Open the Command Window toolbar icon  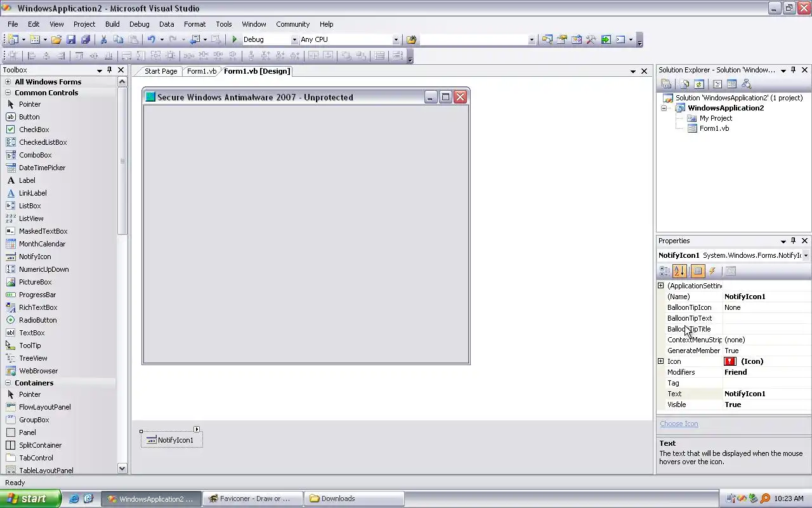click(620, 39)
